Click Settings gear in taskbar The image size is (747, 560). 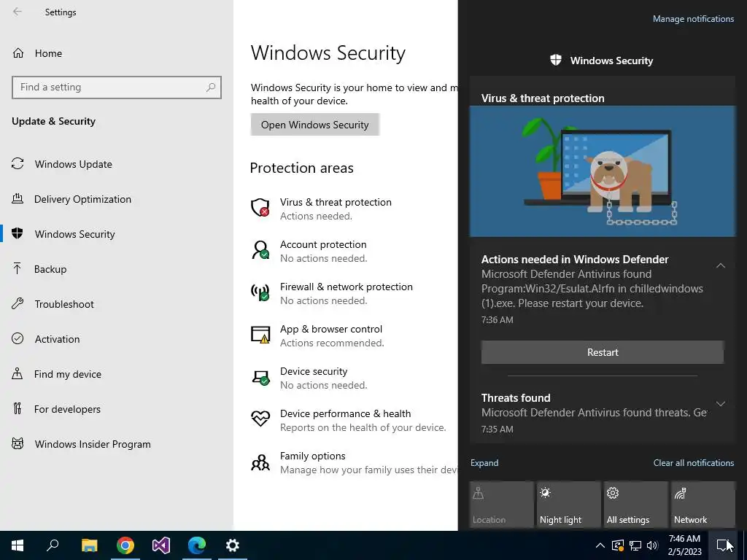coord(233,545)
